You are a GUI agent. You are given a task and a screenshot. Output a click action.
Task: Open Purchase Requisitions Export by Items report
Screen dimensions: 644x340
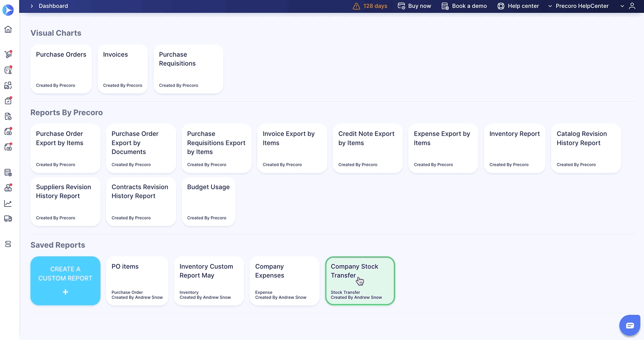coord(216,148)
